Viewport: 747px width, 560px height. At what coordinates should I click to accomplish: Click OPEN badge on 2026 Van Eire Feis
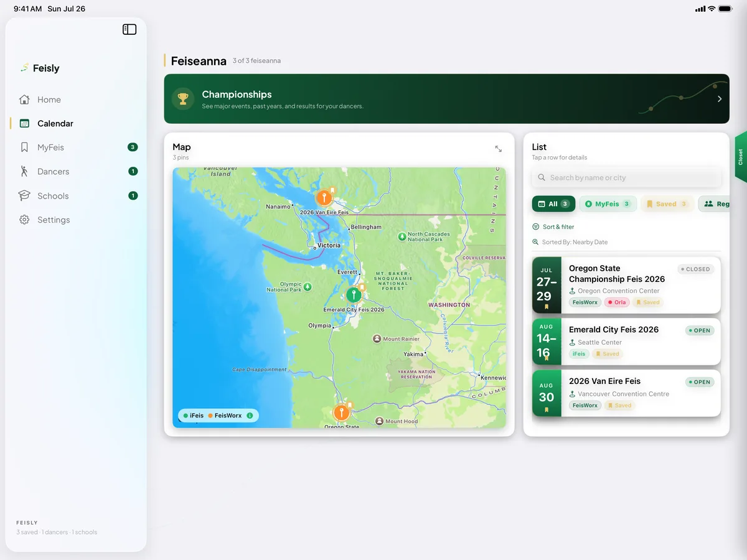pos(700,382)
